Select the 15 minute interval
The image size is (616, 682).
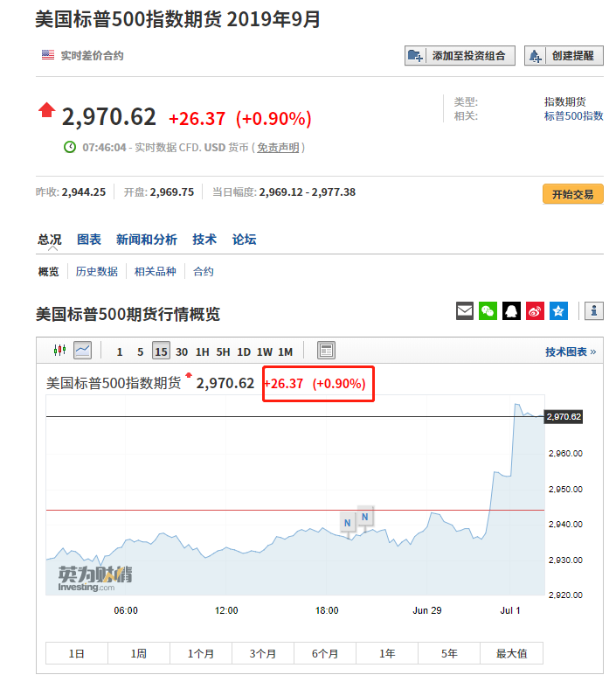point(161,351)
